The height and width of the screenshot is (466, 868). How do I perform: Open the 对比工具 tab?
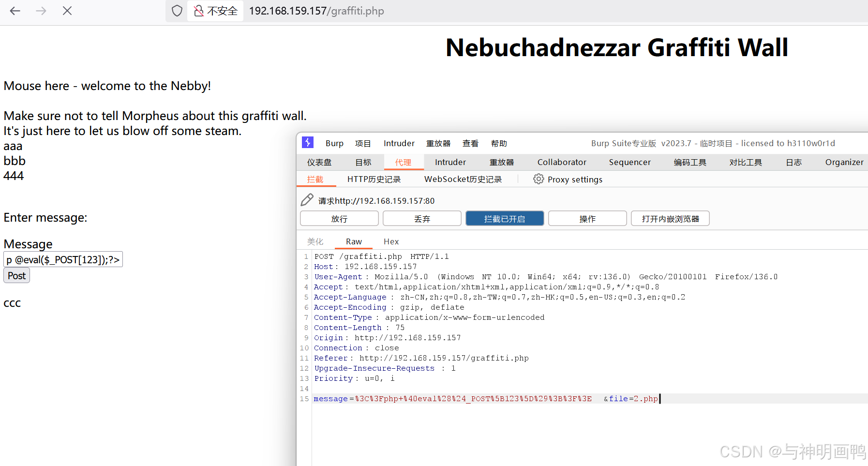point(746,162)
